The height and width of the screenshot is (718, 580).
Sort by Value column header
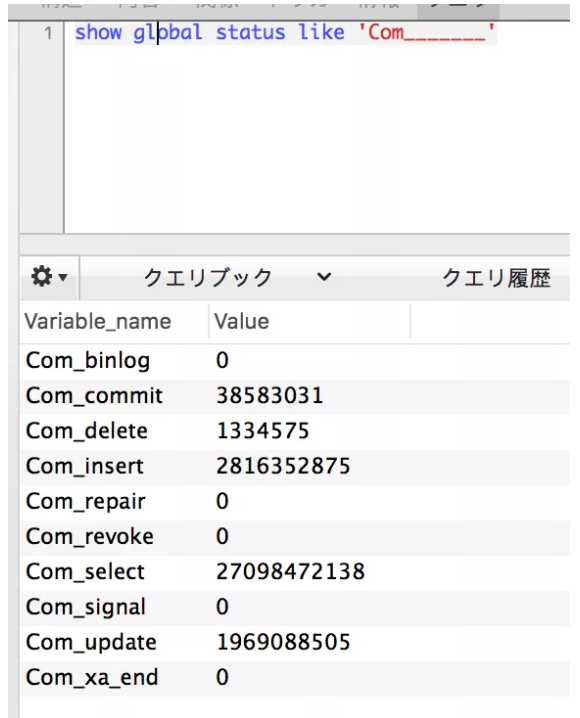241,321
